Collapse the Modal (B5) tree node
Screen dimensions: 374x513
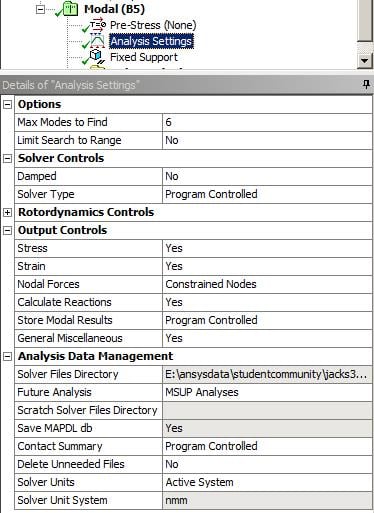click(40, 9)
